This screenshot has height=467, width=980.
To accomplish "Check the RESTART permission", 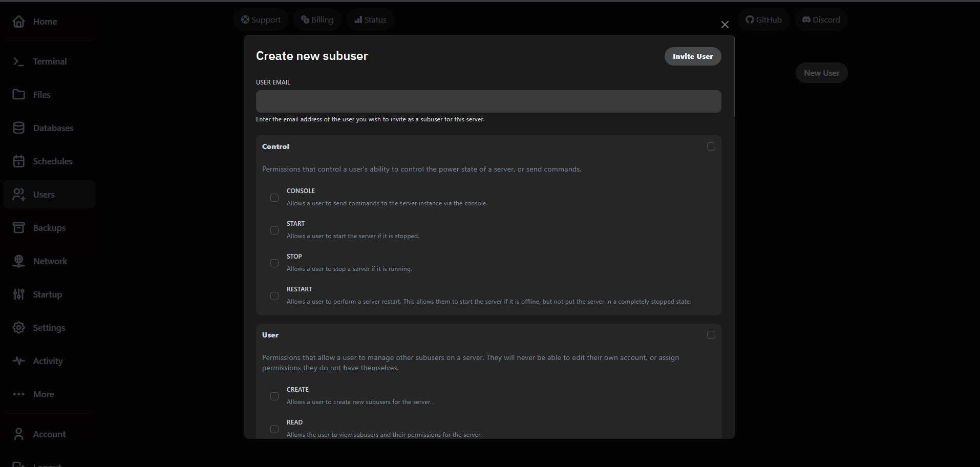I will click(x=274, y=296).
